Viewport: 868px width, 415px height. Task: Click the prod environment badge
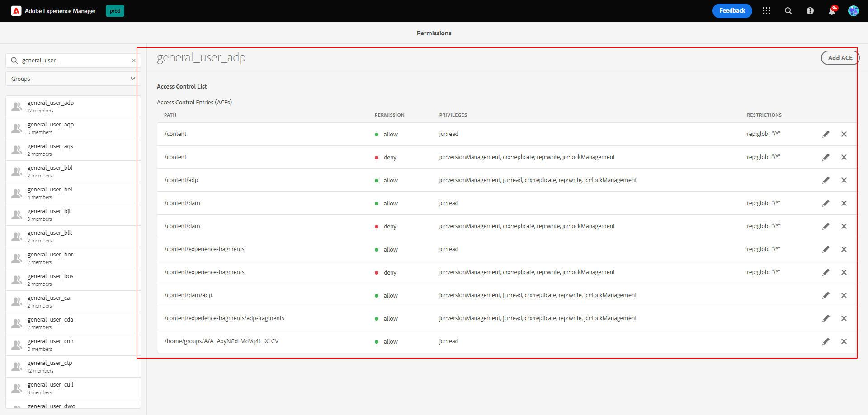click(x=115, y=10)
